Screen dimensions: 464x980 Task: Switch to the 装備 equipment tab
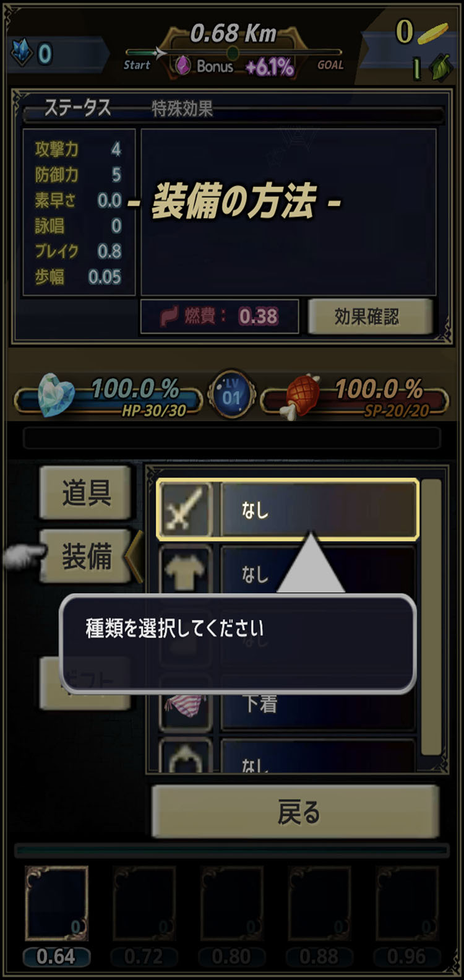pyautogui.click(x=85, y=556)
